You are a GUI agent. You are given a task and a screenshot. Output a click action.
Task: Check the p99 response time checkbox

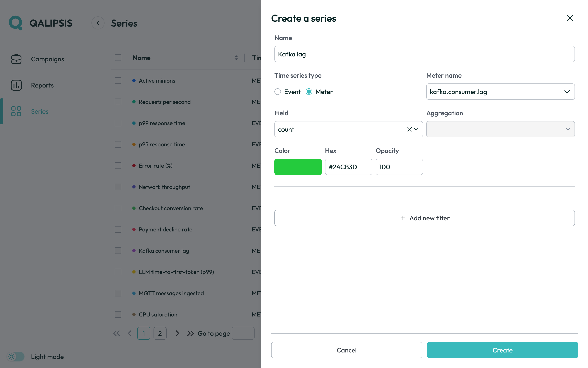[118, 123]
